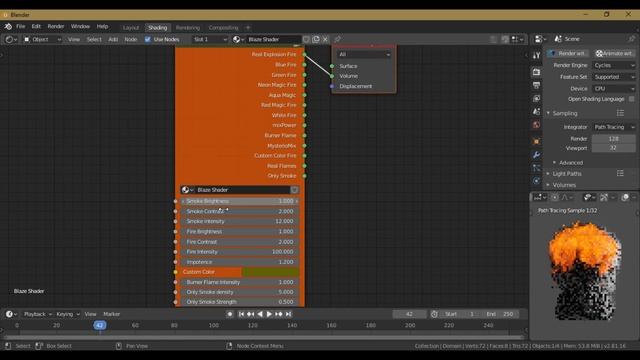Click the current frame 42 field
Viewport: 640px width, 360px height.
point(409,314)
